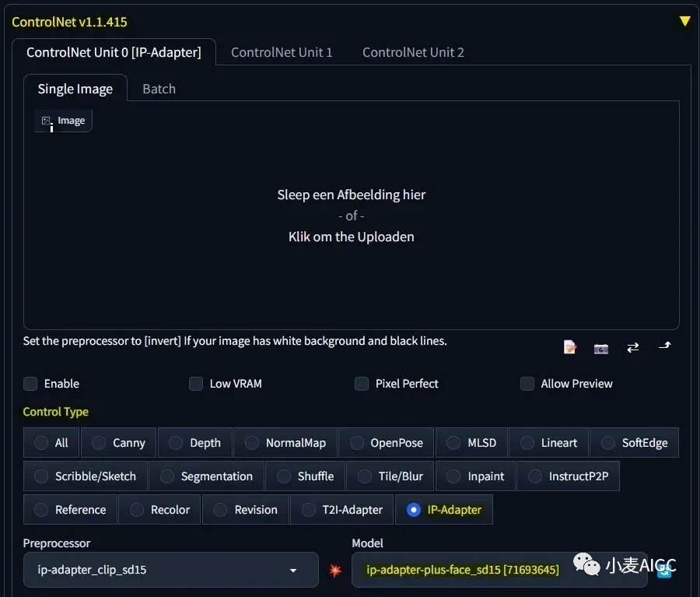The image size is (700, 597).
Task: Open the Model dropdown ip-adapter-plus-face_sd15
Action: pyautogui.click(x=499, y=570)
